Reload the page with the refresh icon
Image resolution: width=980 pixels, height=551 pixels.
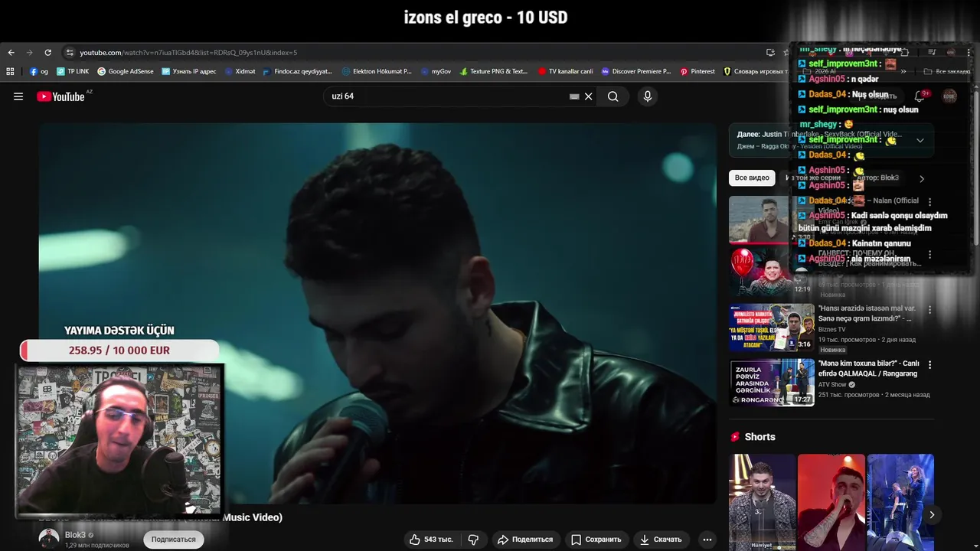(47, 53)
